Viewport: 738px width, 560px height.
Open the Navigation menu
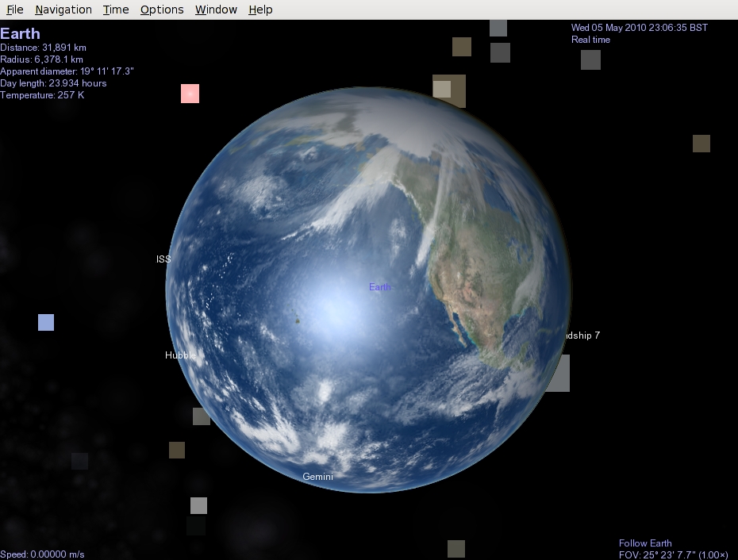click(63, 10)
